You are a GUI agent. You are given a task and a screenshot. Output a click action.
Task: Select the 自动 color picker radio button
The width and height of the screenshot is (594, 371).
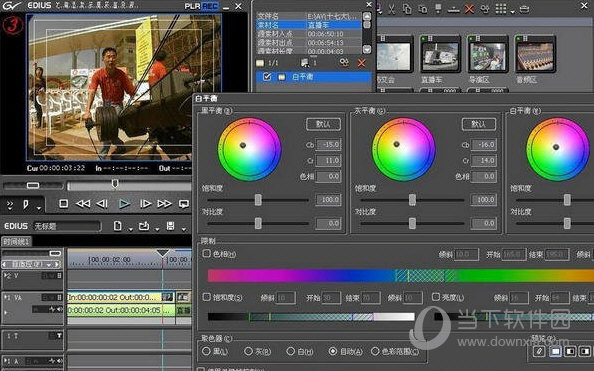(333, 351)
